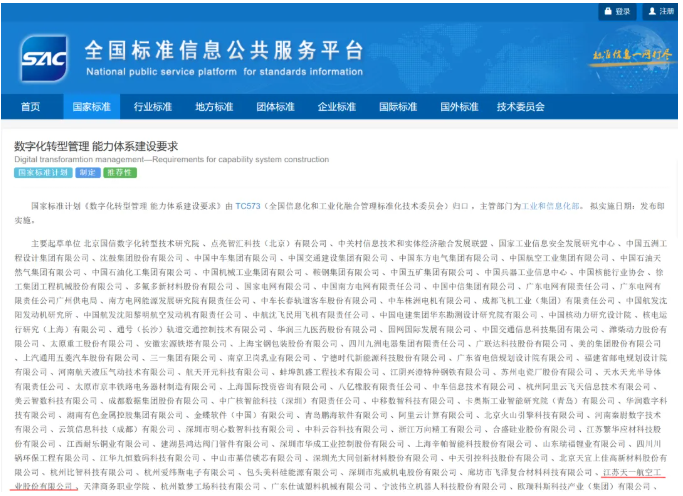The height and width of the screenshot is (496, 683).
Task: Click the underlined 江苏天一航空工业股份有限公司 text
Action: pos(632,472)
